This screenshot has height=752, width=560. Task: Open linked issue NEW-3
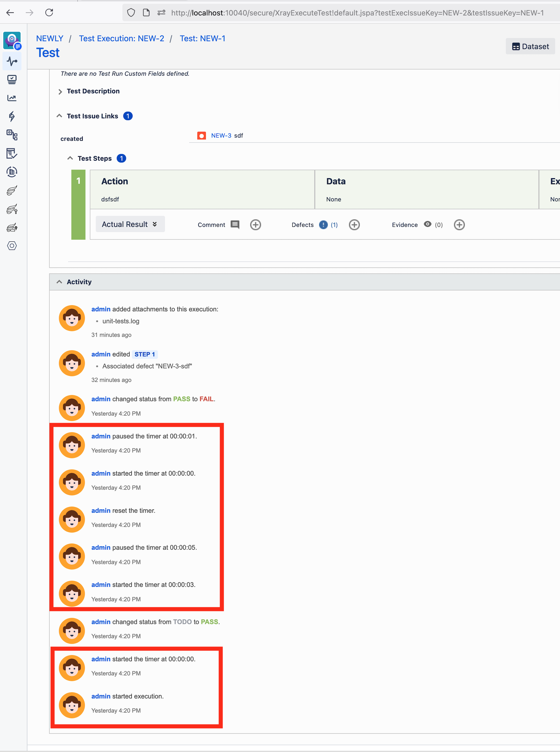[x=221, y=136]
